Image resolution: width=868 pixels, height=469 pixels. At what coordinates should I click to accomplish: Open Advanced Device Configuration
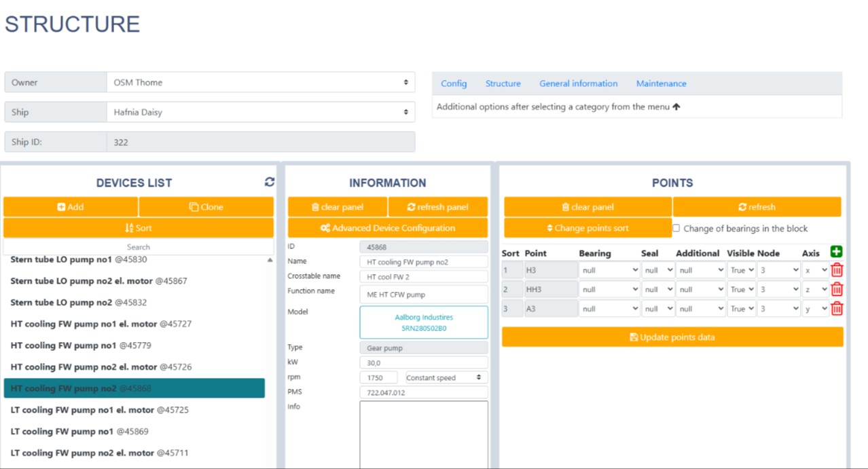(387, 228)
